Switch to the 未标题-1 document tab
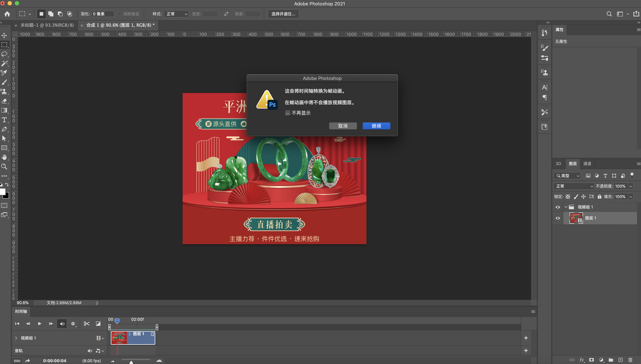This screenshot has width=641, height=364. 47,25
